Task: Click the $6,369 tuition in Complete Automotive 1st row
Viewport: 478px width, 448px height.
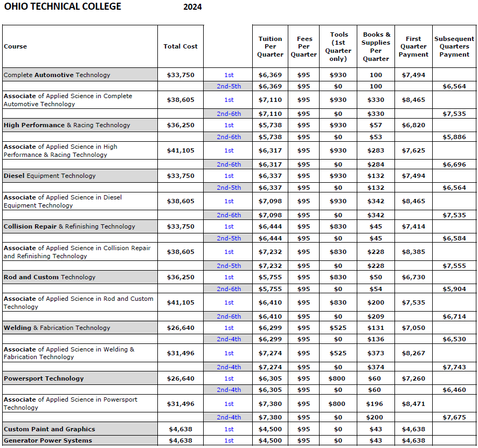Action: (x=270, y=75)
